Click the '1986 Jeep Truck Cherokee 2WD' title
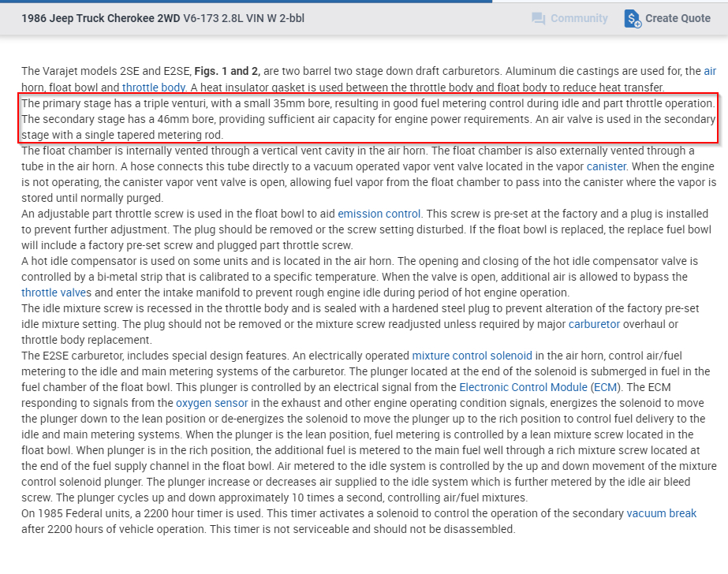Viewport: 728px width, 574px height. click(101, 19)
